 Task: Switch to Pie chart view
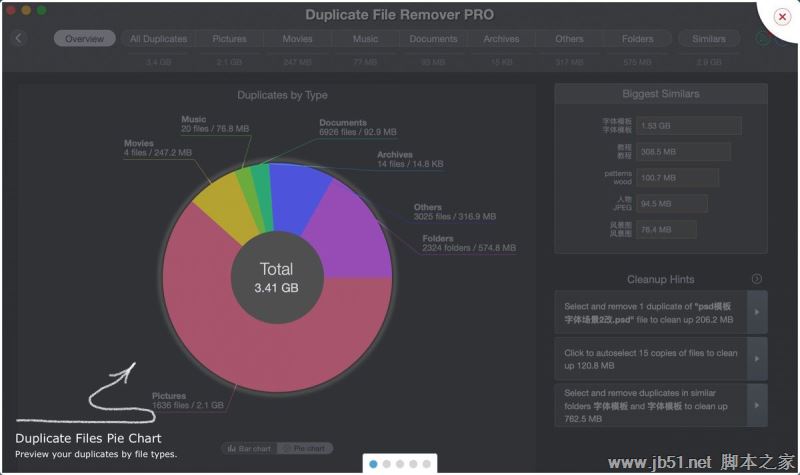305,448
